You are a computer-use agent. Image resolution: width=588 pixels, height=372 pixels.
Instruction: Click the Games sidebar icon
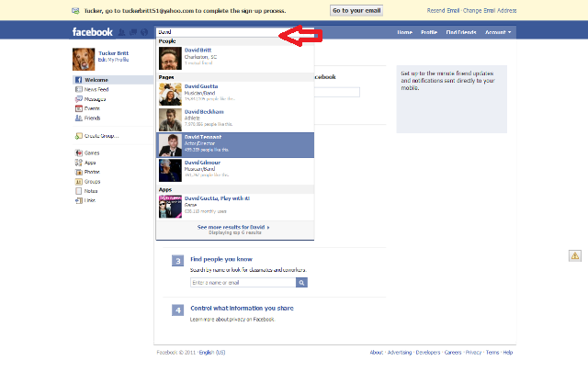tap(78, 152)
